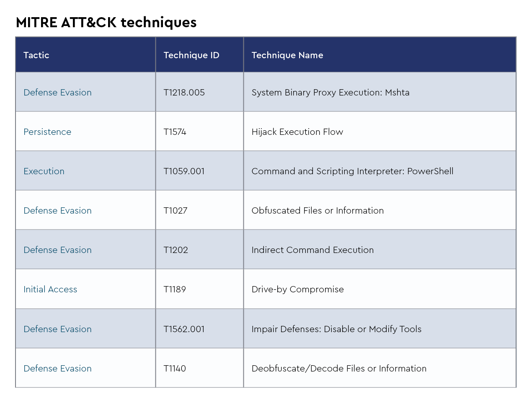Select the Drive-by Compromise technique name
The image size is (532, 400).
(x=297, y=289)
